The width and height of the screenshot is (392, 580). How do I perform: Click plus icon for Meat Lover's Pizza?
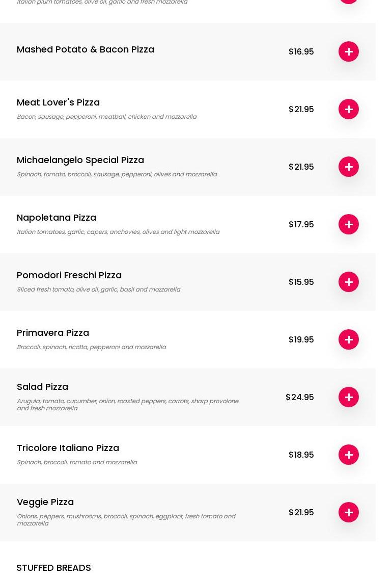coord(349,109)
